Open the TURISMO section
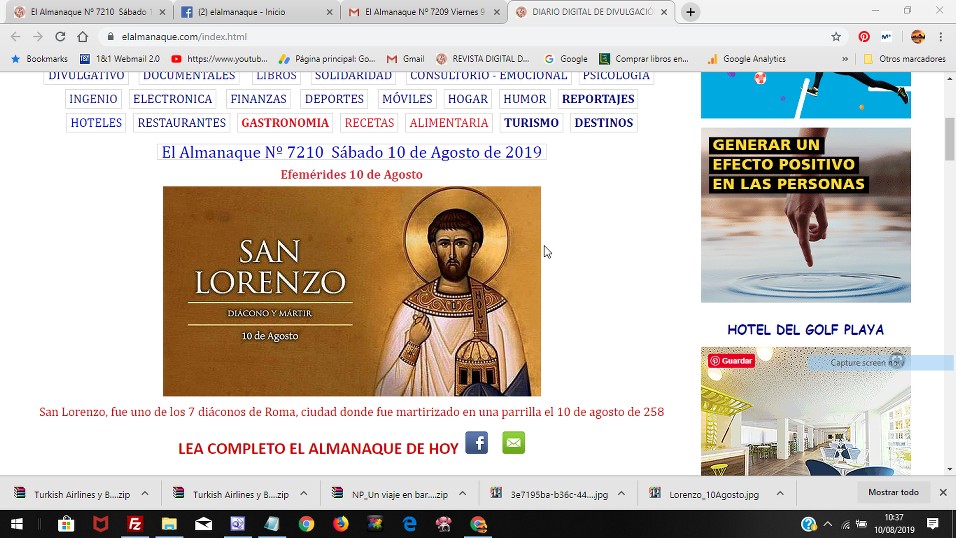 point(531,123)
